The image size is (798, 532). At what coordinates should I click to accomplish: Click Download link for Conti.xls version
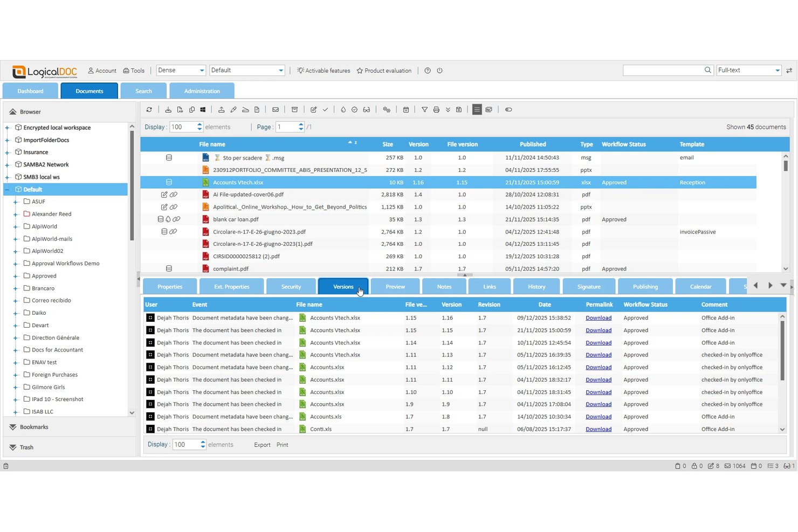pos(598,430)
